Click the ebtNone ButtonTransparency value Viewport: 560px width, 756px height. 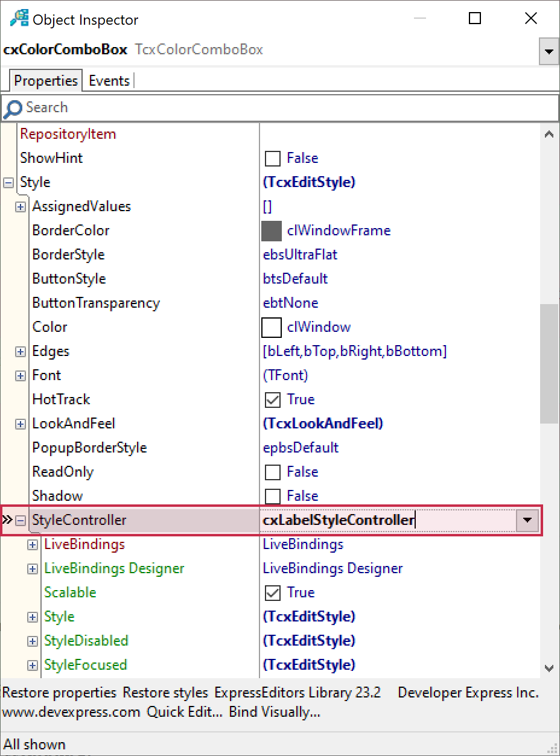point(290,303)
